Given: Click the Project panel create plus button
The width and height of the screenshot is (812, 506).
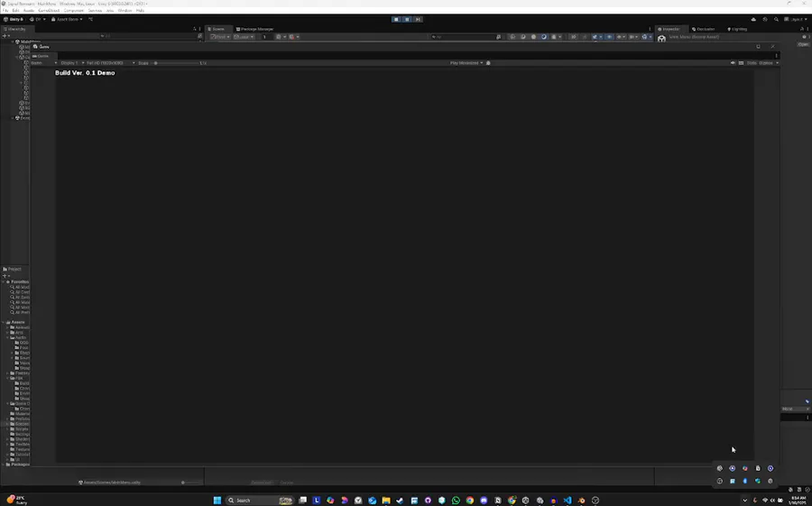Looking at the screenshot, I should pos(5,275).
